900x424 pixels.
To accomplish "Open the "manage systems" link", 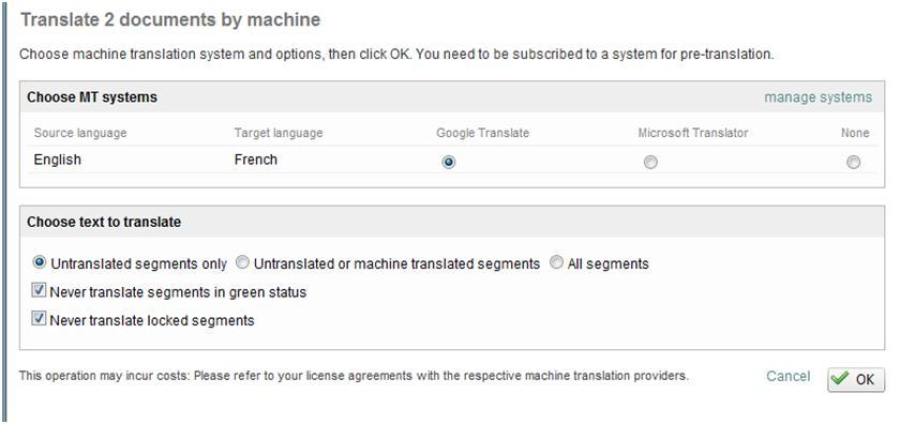I will point(817,97).
